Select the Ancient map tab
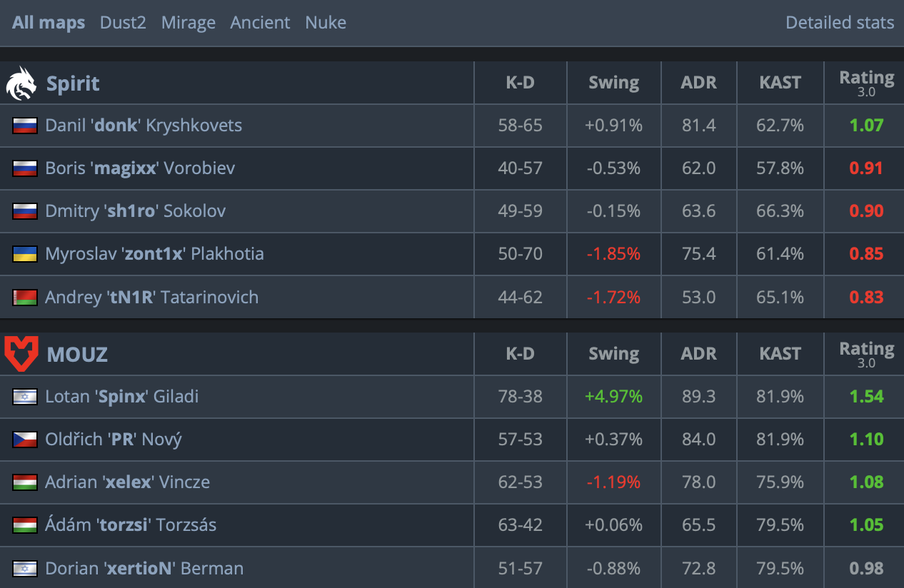 (260, 22)
